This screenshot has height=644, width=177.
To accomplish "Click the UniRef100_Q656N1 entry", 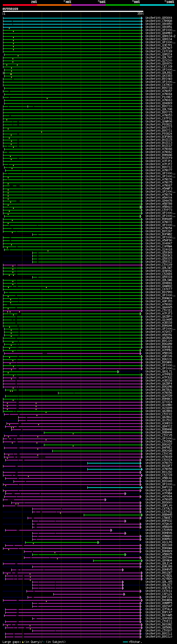I will 159,628.
